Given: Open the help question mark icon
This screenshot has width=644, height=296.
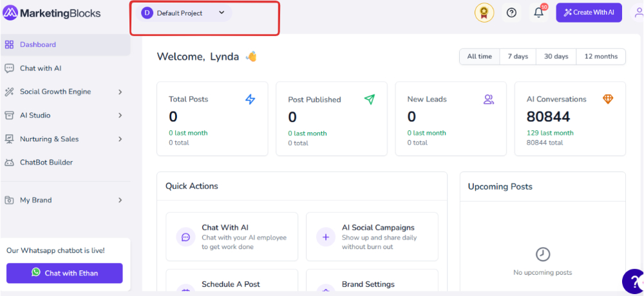Looking at the screenshot, I should (511, 13).
